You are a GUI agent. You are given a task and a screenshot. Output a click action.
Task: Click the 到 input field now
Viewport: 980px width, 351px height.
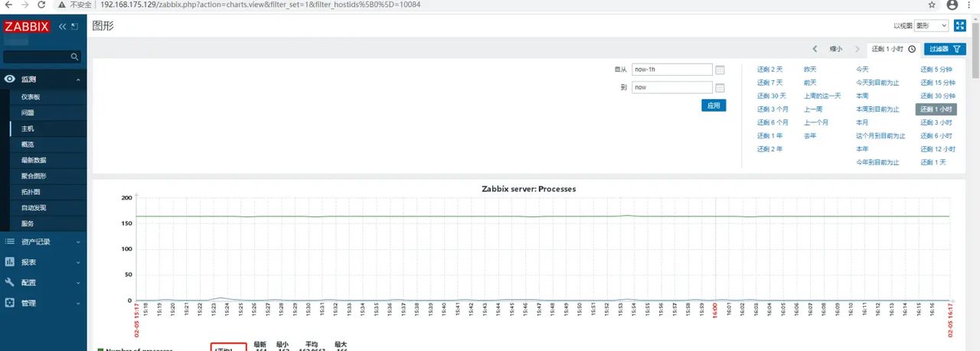click(672, 87)
